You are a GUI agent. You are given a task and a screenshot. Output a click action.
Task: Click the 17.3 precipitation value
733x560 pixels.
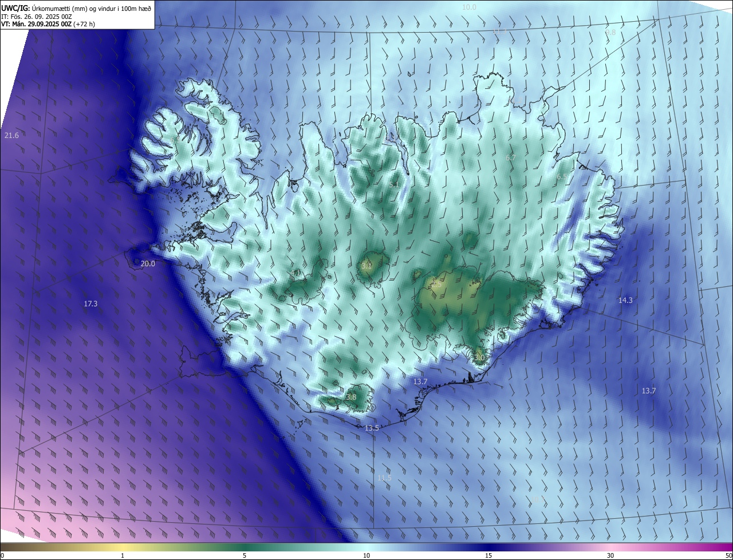pos(90,303)
